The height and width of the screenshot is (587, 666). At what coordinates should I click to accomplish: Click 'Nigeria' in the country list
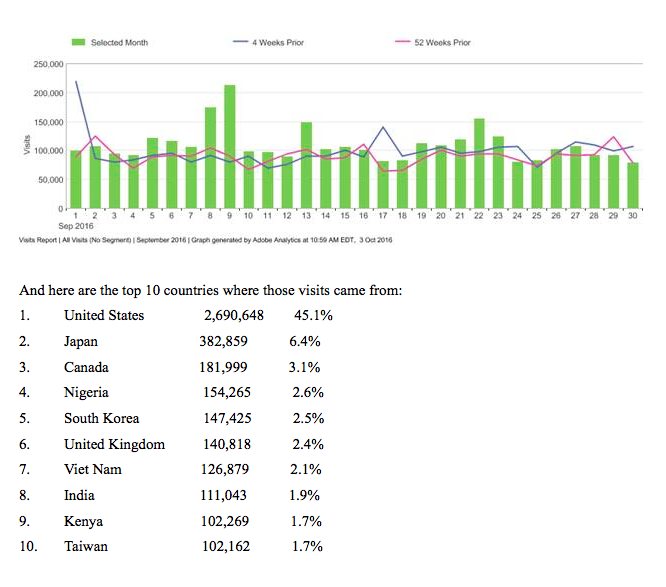click(86, 392)
